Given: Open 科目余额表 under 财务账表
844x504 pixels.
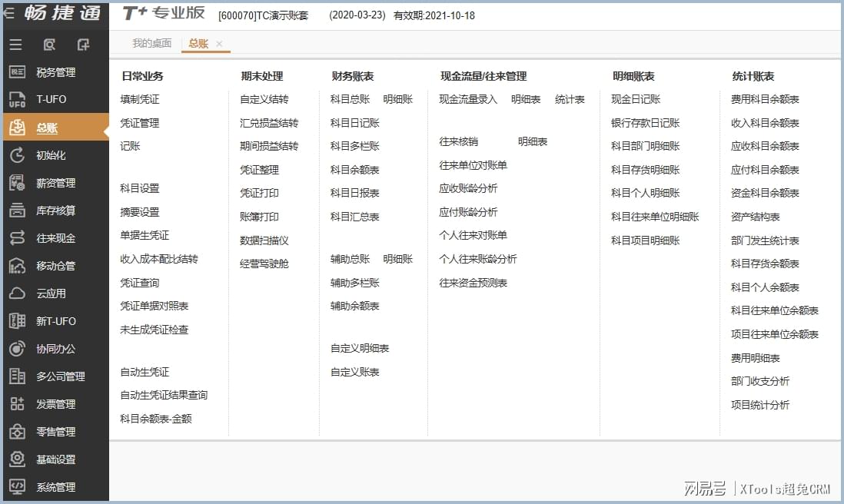Looking at the screenshot, I should (x=354, y=170).
